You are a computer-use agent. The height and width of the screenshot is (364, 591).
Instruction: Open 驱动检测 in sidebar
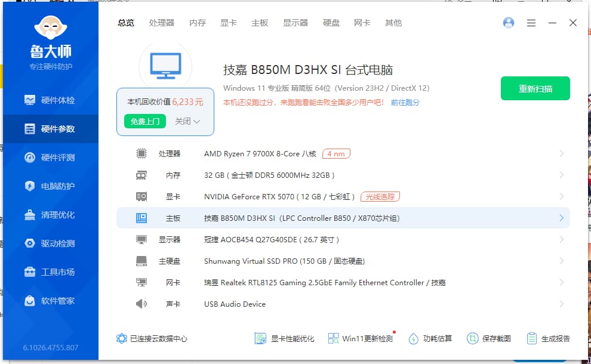click(x=50, y=243)
